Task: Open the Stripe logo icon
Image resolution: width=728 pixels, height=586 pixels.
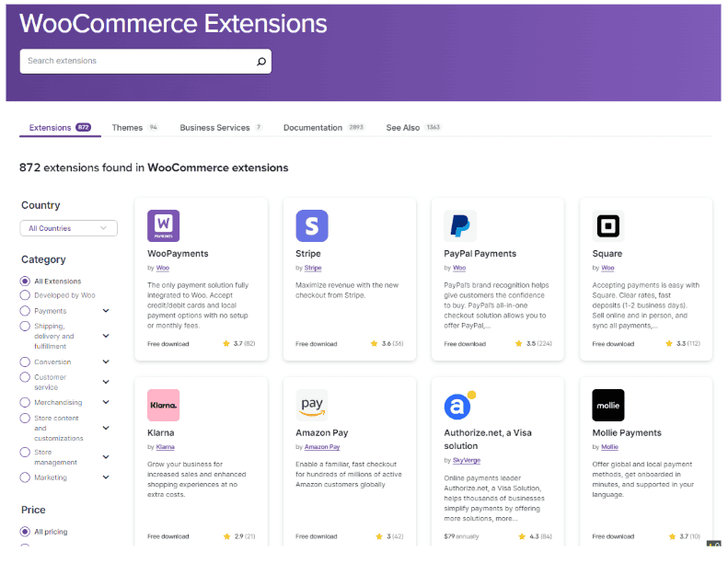Action: tap(312, 226)
